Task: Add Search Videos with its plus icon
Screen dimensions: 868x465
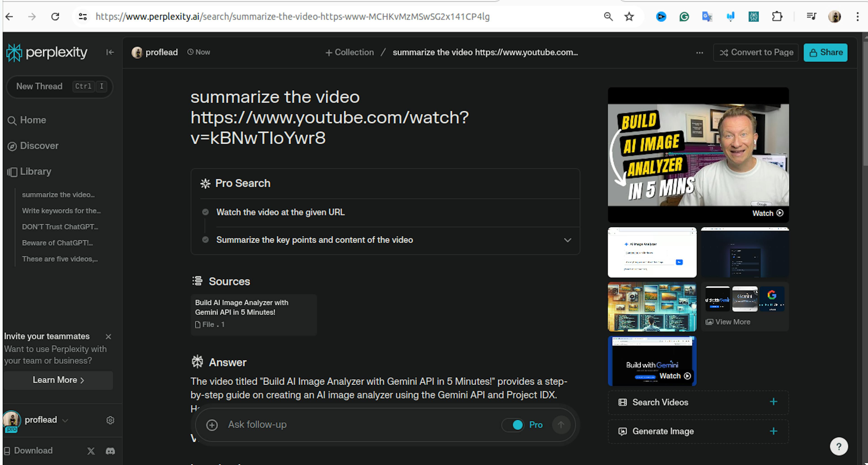Action: [x=774, y=402]
